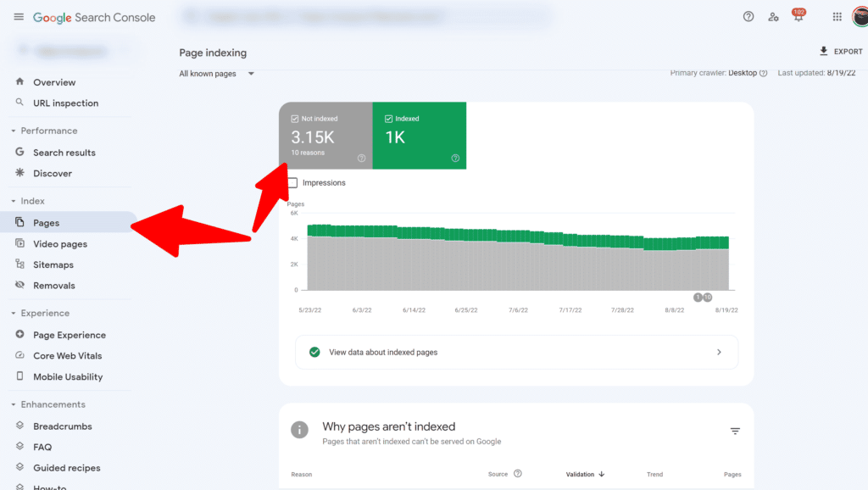Click the Guided recipes layers icon
This screenshot has width=868, height=490.
point(20,467)
